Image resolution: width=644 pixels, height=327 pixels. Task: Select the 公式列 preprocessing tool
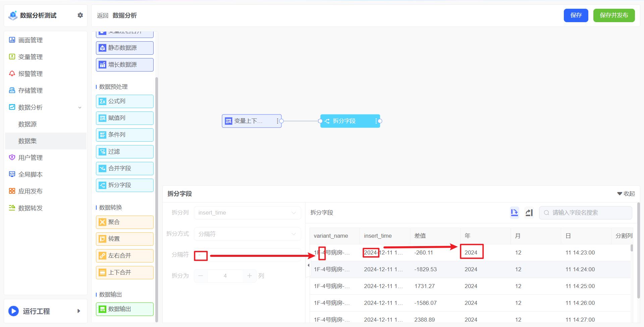tap(124, 101)
